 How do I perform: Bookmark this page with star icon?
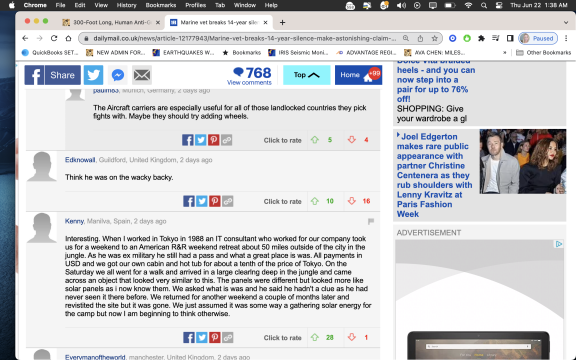[x=435, y=38]
